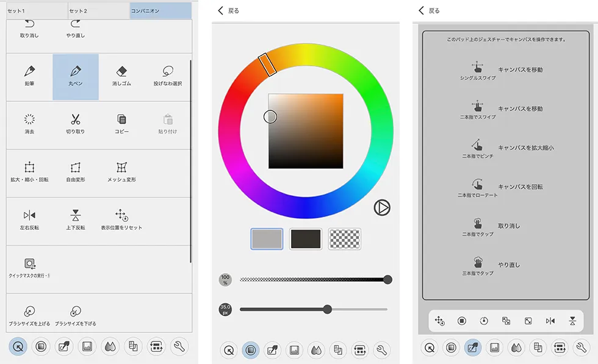Viewport: 598px width, 364px height.
Task: Select the transparent checkered color swatch
Action: coord(345,238)
